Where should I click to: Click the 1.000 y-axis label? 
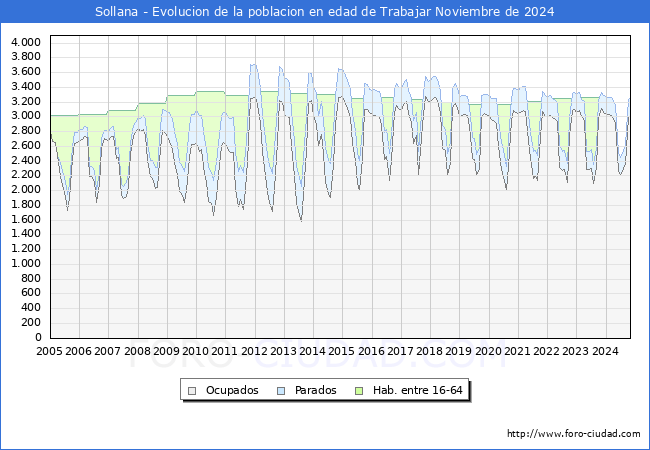point(26,264)
